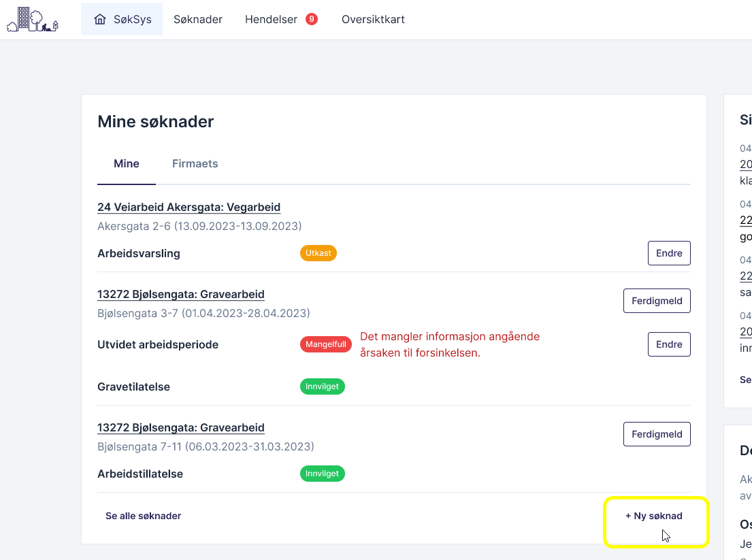Click the Innvilget badge beside Gravetilatelse
Screen dimensions: 752x560
pos(323,386)
